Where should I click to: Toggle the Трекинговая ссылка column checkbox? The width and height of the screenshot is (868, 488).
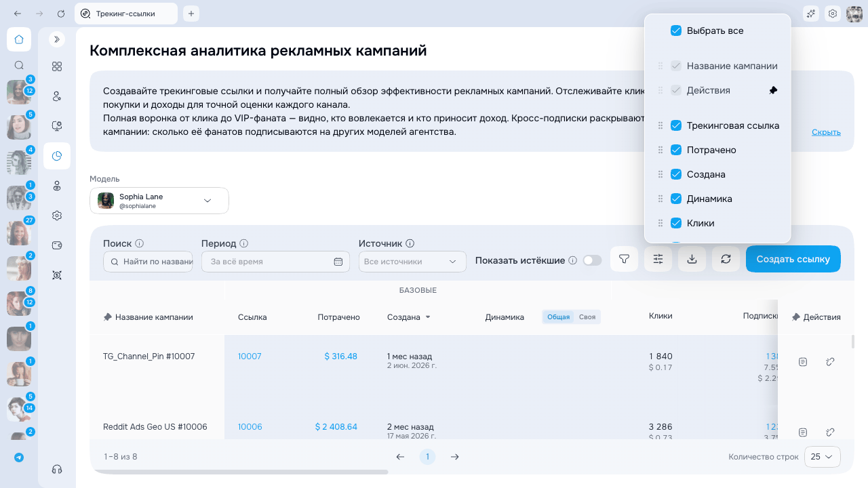(676, 125)
